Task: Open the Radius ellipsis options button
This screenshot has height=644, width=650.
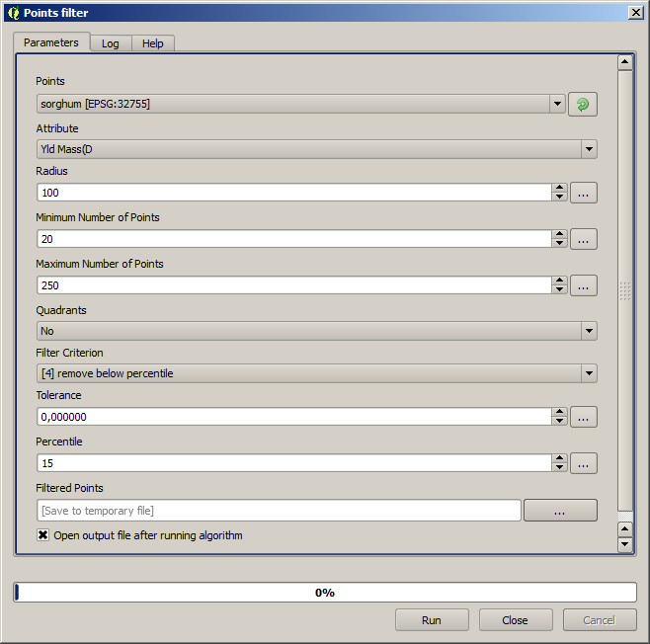Action: pos(583,193)
